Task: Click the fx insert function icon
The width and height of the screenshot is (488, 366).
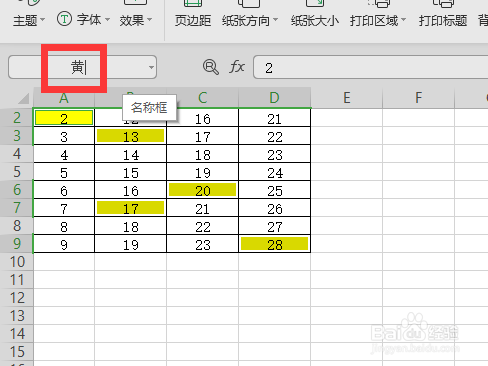Action: (x=237, y=67)
